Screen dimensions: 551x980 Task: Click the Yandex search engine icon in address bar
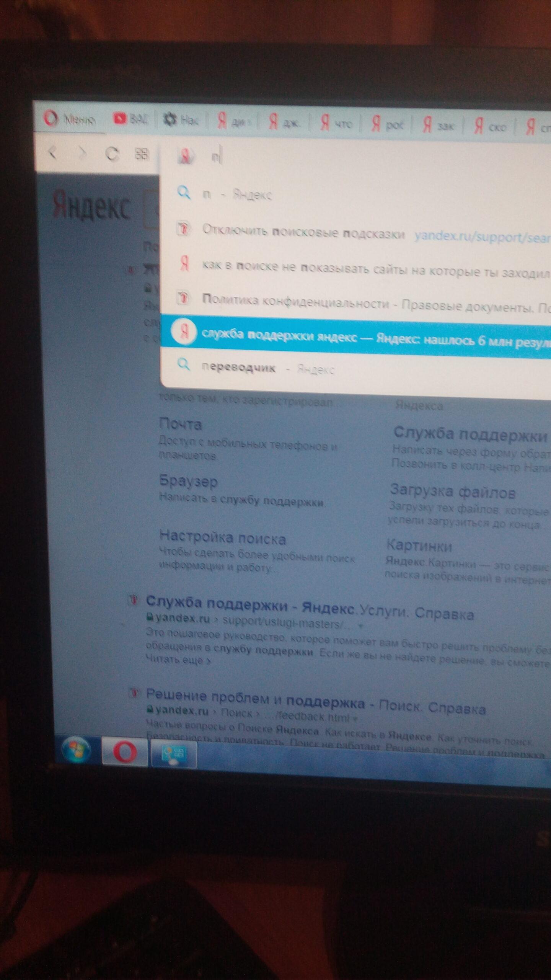tap(186, 157)
